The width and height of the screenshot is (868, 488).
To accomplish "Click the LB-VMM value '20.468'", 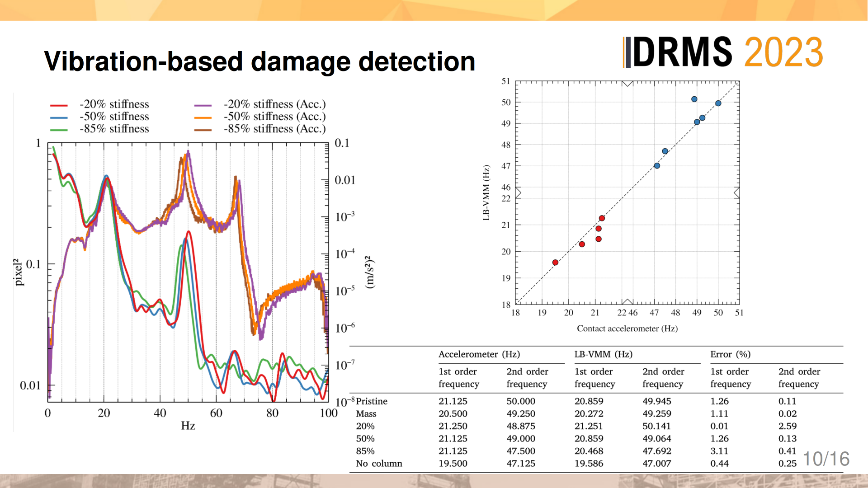I will point(589,451).
